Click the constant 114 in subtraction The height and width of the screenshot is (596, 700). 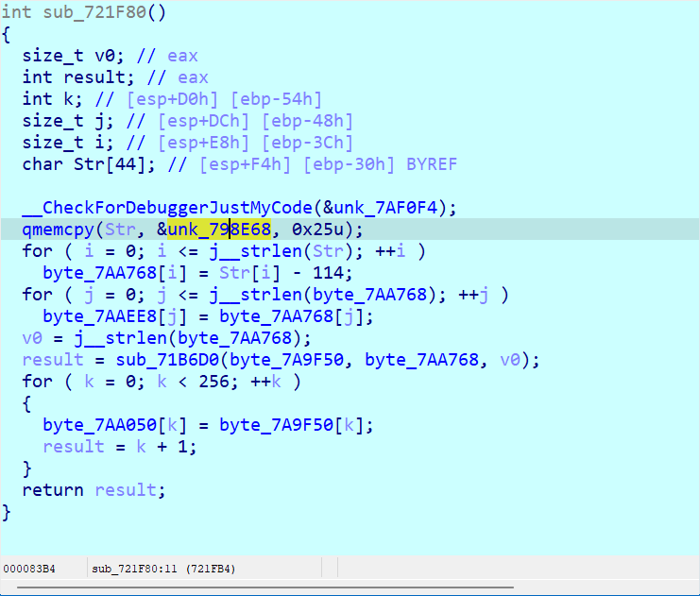click(x=328, y=273)
